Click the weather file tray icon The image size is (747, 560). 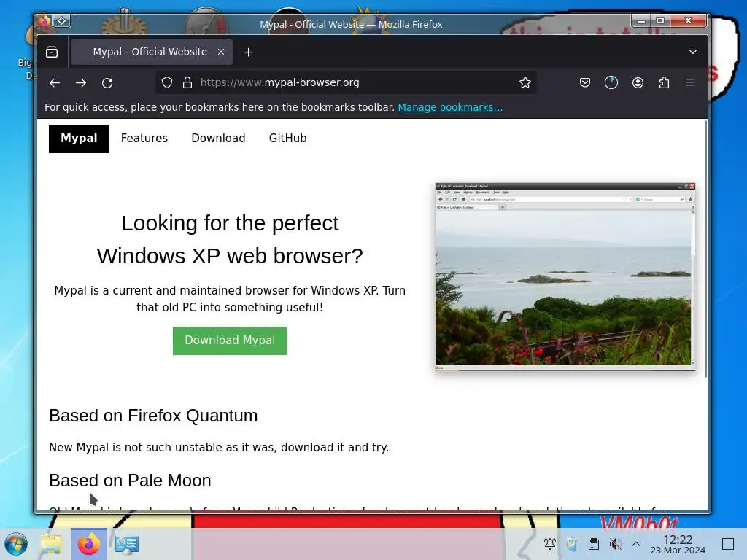click(572, 544)
